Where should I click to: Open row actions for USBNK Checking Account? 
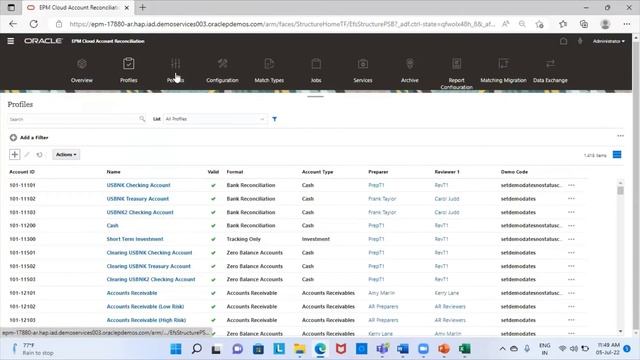coord(571,185)
